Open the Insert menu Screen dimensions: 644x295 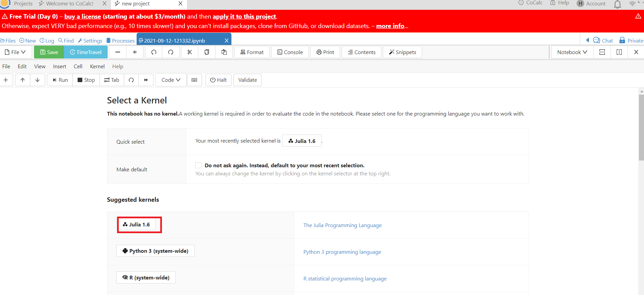(x=60, y=66)
